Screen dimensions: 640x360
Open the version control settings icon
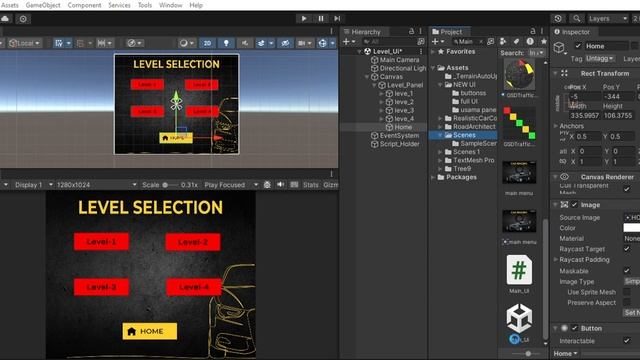(23, 19)
